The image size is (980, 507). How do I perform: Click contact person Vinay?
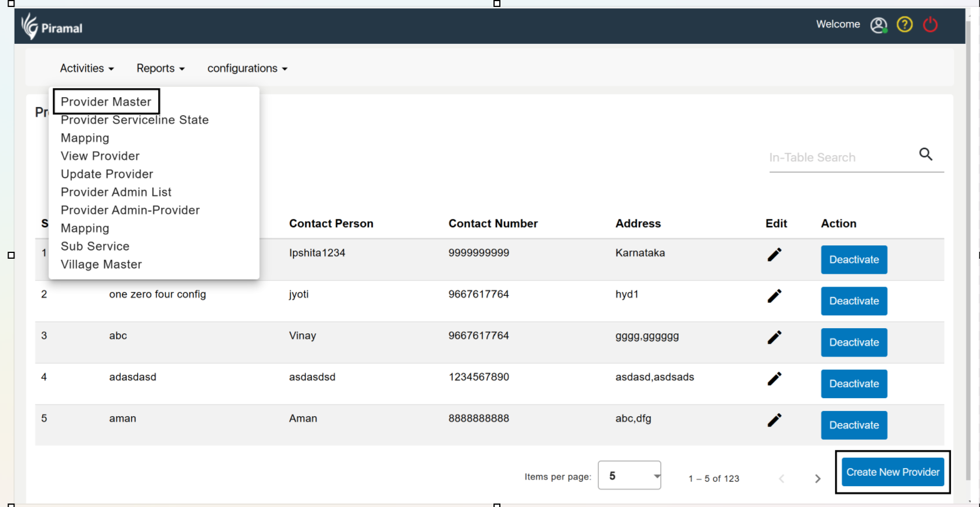pyautogui.click(x=302, y=336)
